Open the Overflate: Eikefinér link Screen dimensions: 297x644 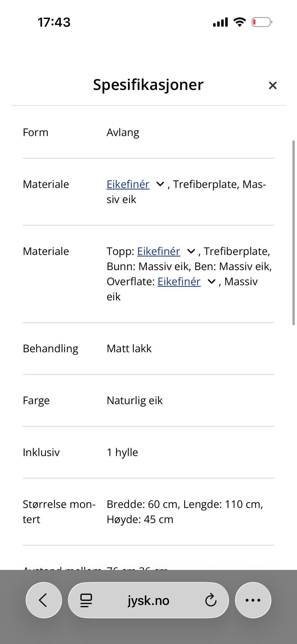pos(179,282)
